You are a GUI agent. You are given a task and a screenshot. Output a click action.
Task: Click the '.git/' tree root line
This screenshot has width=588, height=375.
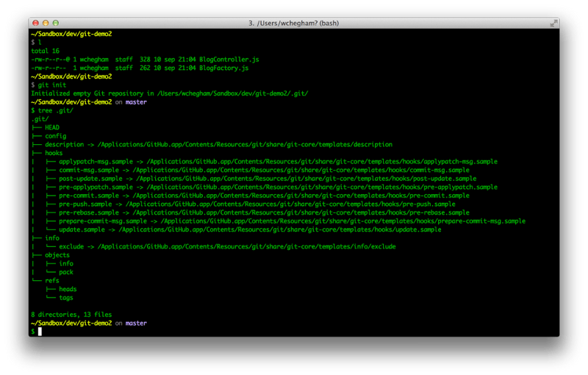tap(40, 119)
